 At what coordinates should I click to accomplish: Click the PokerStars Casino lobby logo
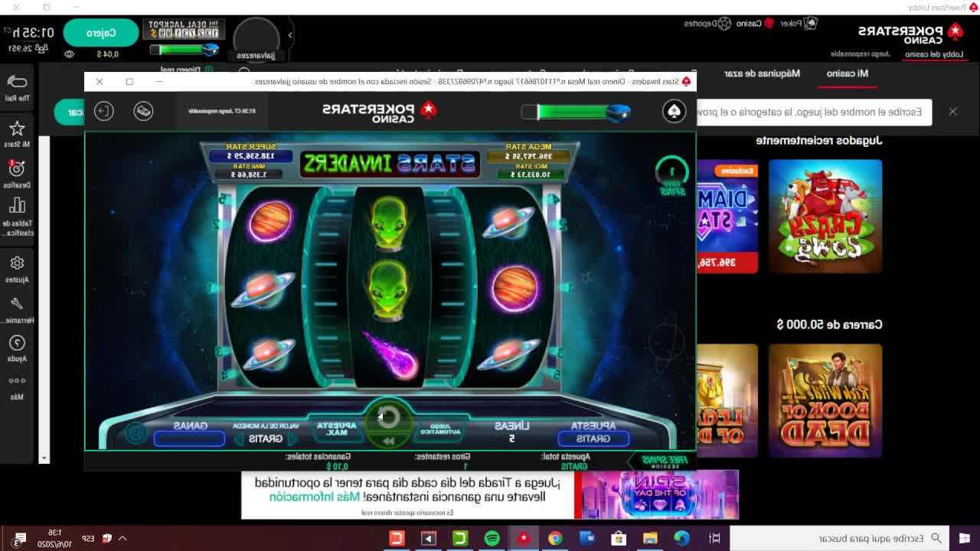[911, 34]
